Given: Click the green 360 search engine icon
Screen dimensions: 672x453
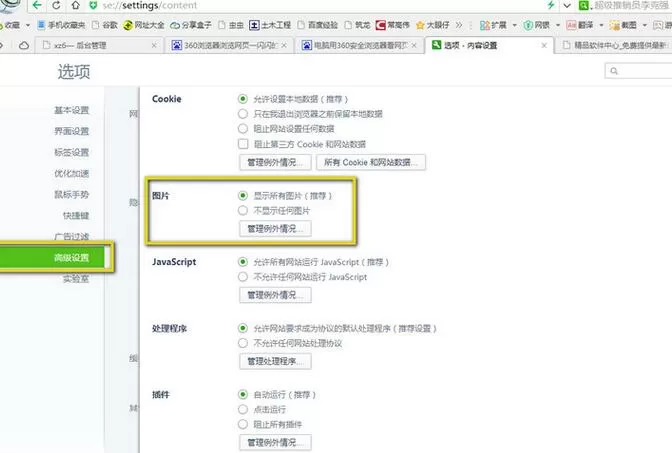Looking at the screenshot, I should click(x=583, y=6).
